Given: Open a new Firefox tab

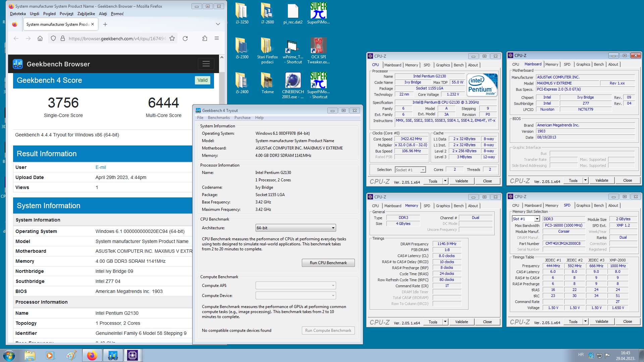Looking at the screenshot, I should 105,24.
